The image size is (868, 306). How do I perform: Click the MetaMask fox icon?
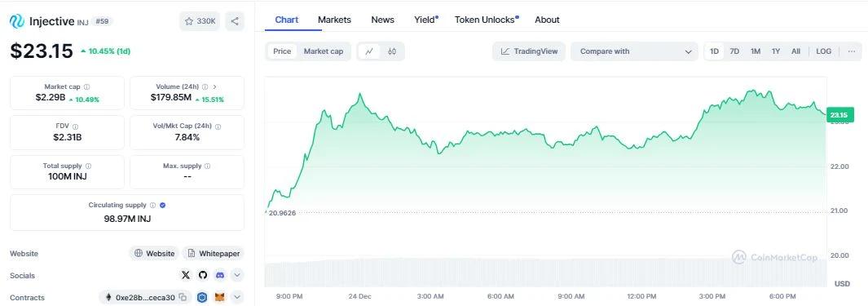point(220,298)
